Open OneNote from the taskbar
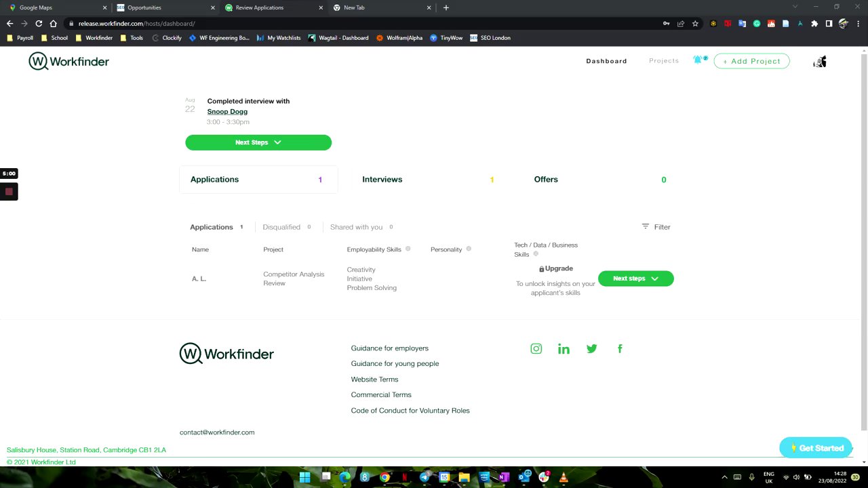This screenshot has height=488, width=868. (x=504, y=477)
